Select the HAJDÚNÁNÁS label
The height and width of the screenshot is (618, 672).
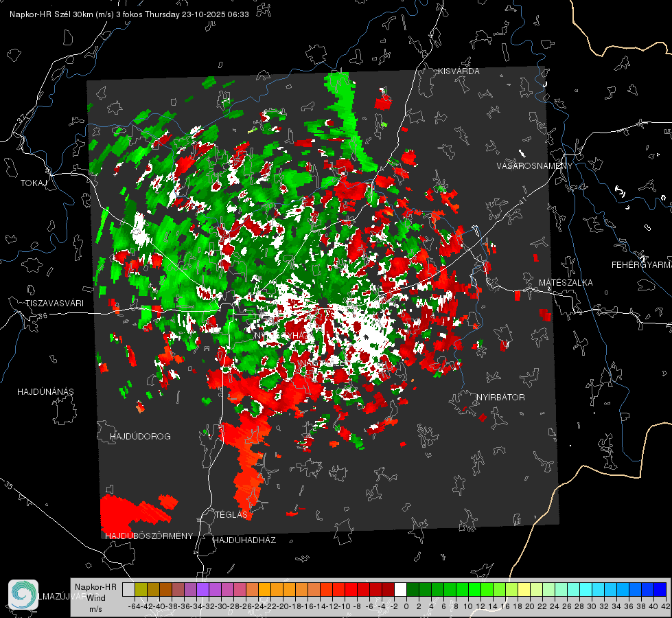click(45, 391)
